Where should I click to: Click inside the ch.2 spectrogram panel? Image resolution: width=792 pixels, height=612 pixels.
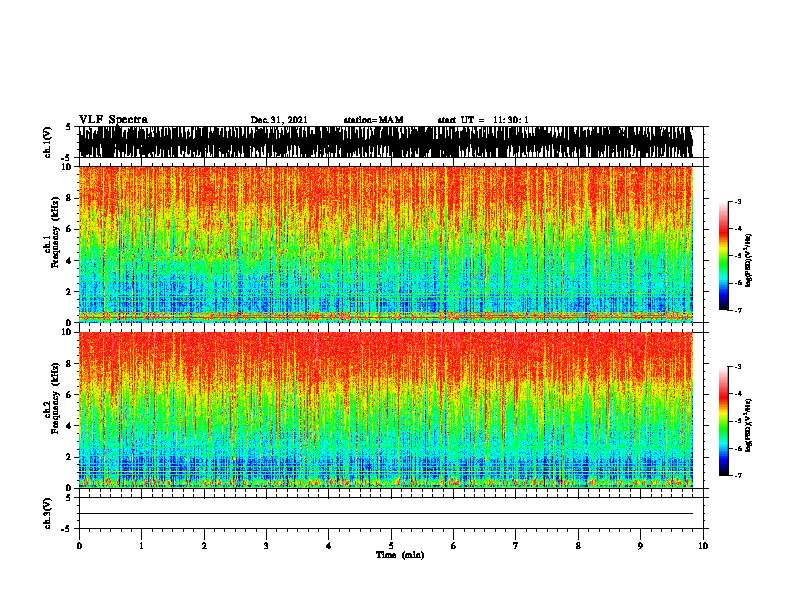coord(385,410)
